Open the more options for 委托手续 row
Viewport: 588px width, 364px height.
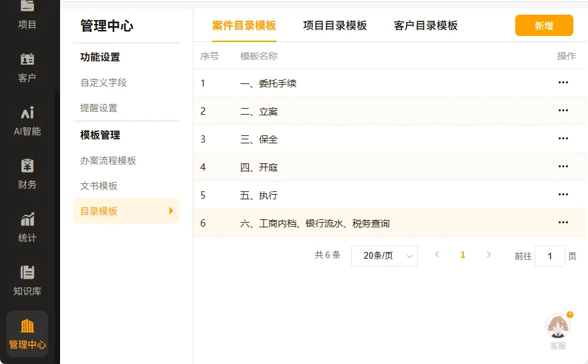[x=563, y=83]
